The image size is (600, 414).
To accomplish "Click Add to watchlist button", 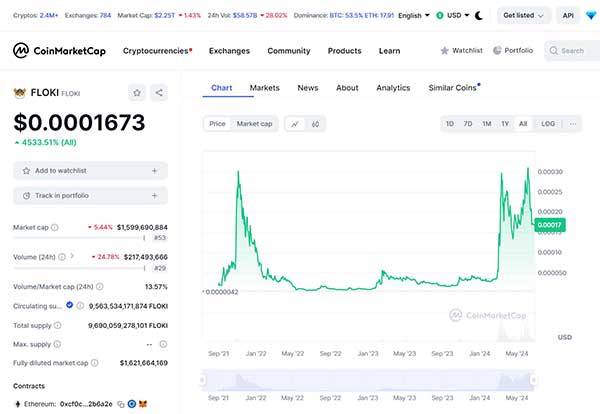I will click(90, 171).
